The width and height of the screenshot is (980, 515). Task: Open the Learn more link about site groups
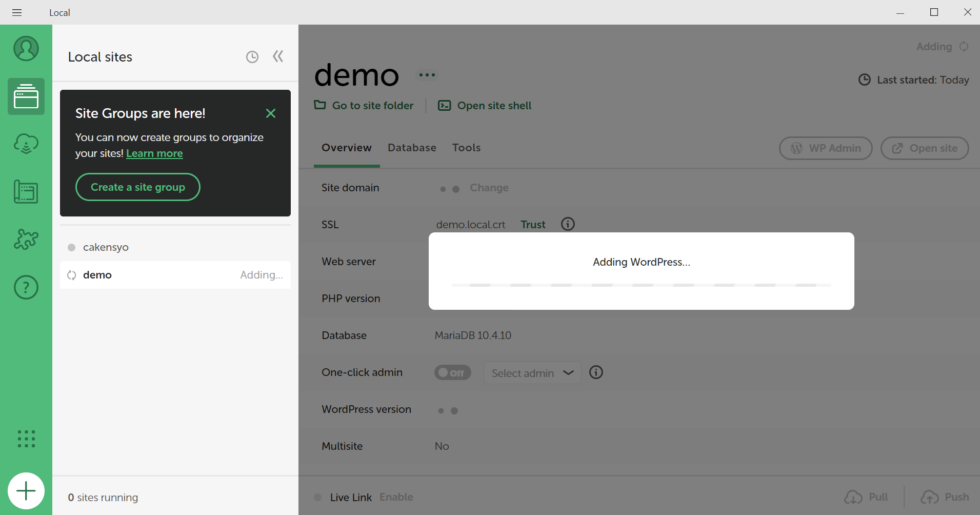[x=154, y=153]
